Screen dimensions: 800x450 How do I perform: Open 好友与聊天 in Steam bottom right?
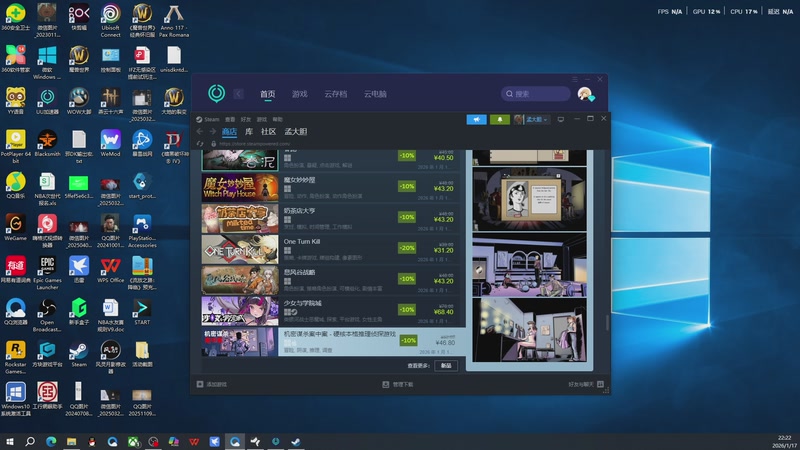point(586,384)
